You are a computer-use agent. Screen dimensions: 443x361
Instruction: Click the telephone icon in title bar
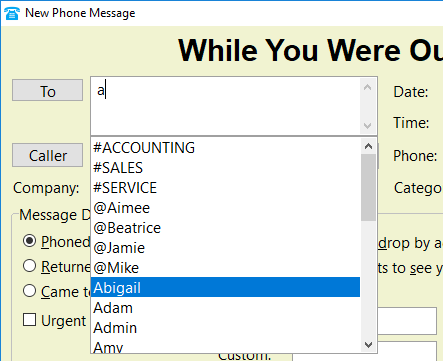pos(12,13)
